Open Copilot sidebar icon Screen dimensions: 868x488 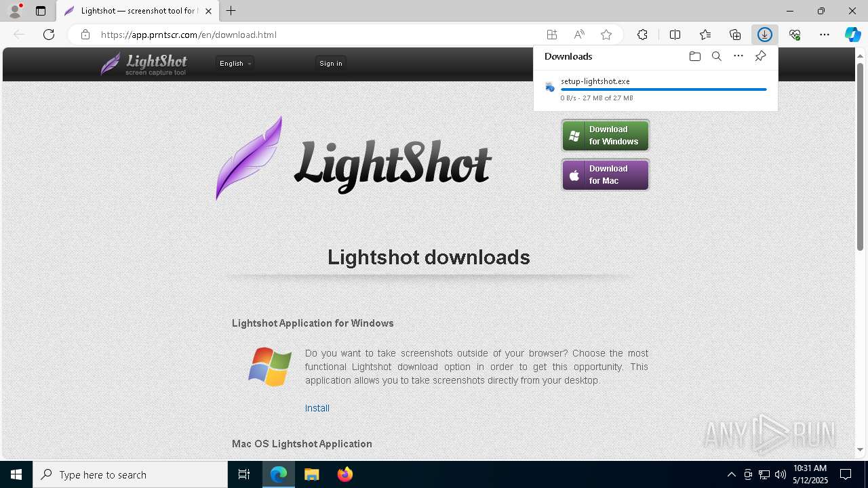(x=852, y=35)
